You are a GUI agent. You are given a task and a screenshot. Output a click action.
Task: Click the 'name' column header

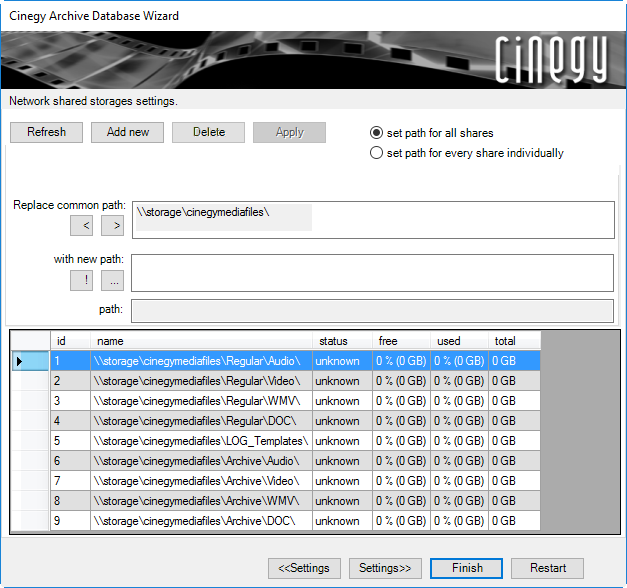click(x=201, y=341)
